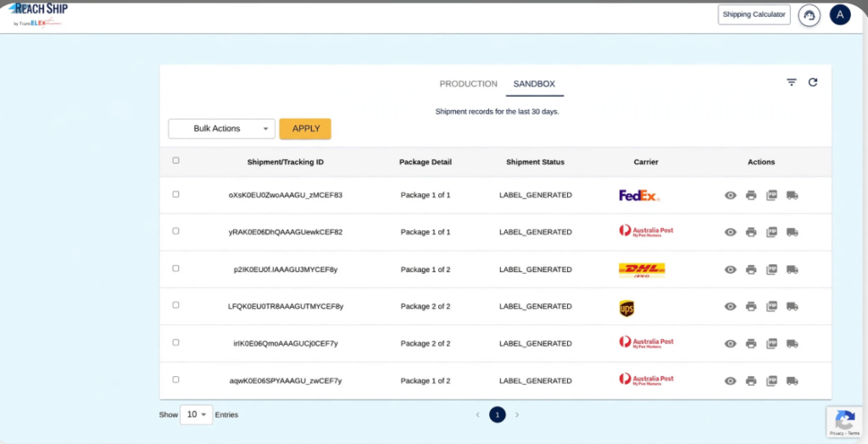Open PDF documents for FedEx shipment

click(771, 196)
